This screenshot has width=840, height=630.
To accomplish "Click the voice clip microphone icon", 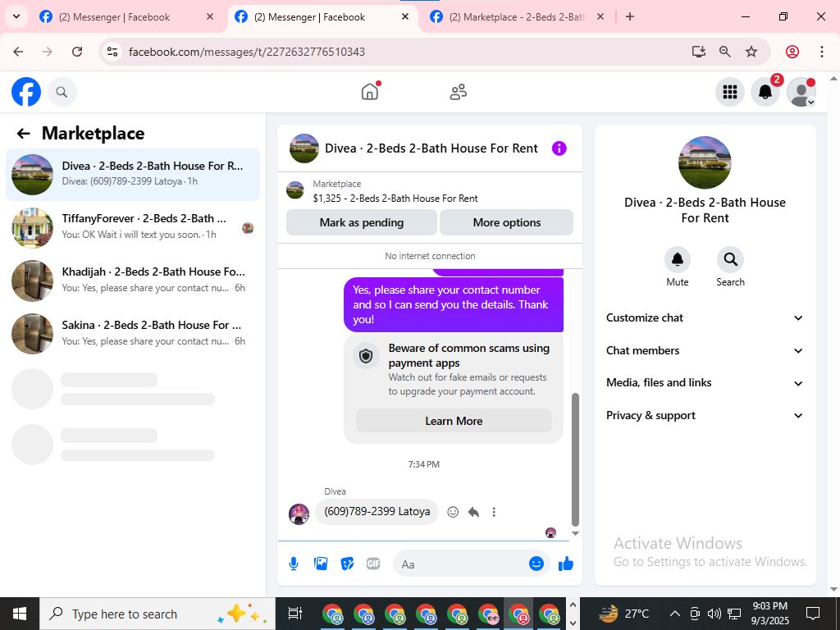I will point(294,564).
